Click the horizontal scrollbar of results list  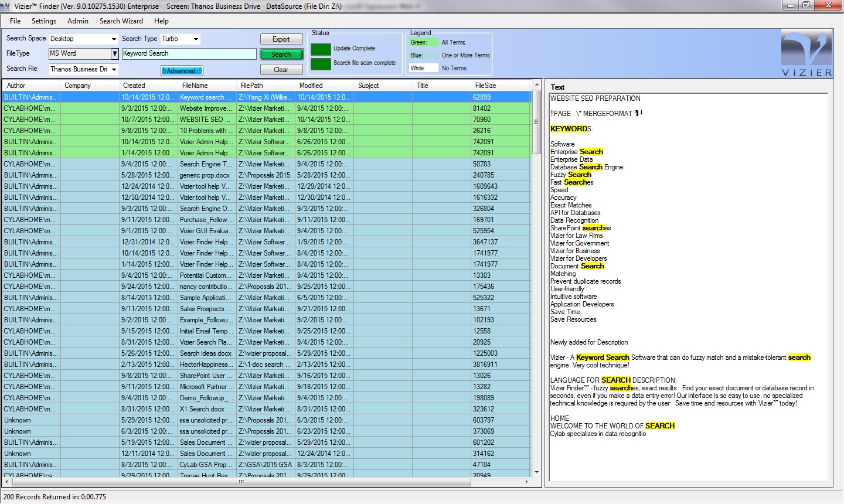pos(240,482)
